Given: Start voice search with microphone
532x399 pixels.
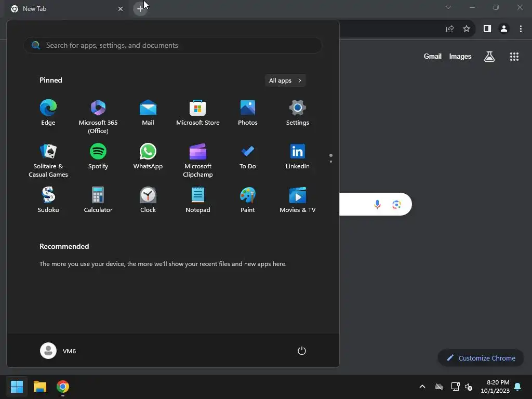Looking at the screenshot, I should pyautogui.click(x=377, y=204).
